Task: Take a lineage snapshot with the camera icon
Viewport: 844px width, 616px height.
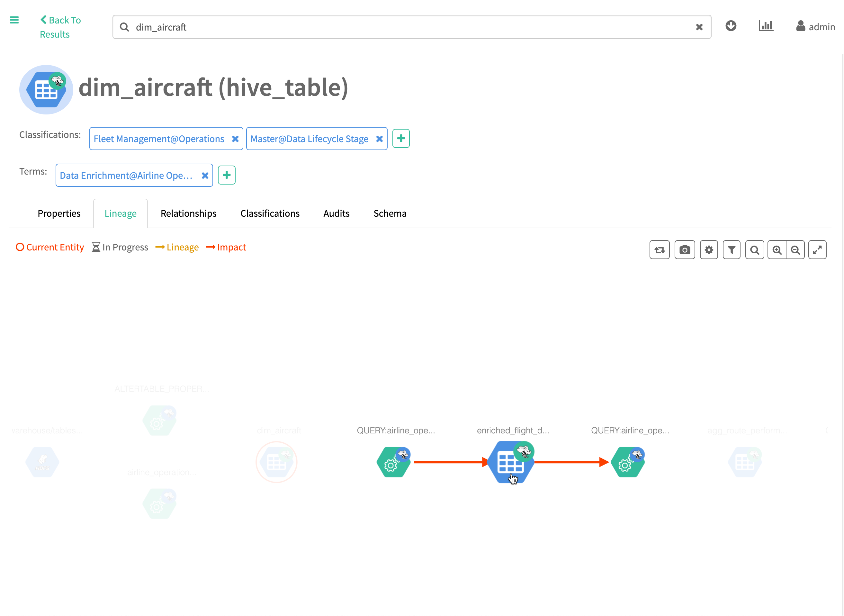Action: (x=685, y=250)
